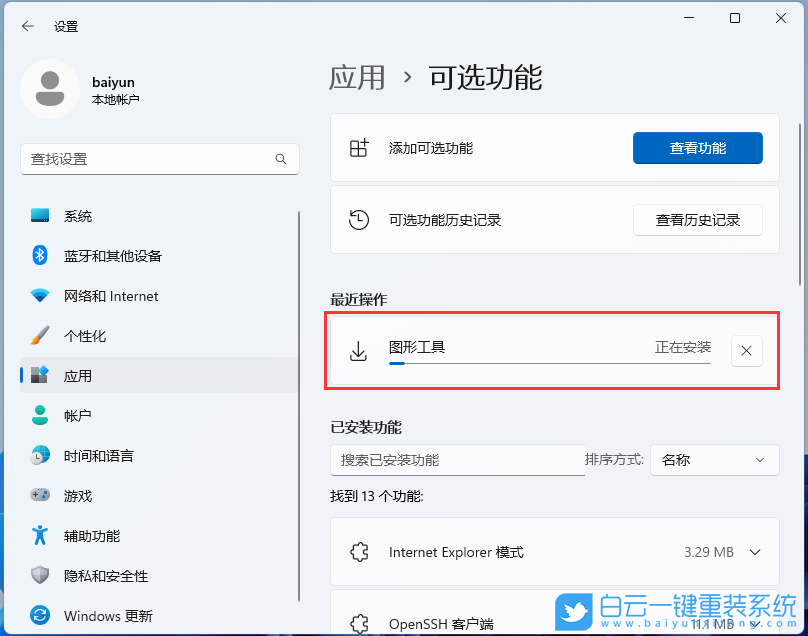Open 帐户 settings from sidebar
This screenshot has width=808, height=636.
coord(40,416)
